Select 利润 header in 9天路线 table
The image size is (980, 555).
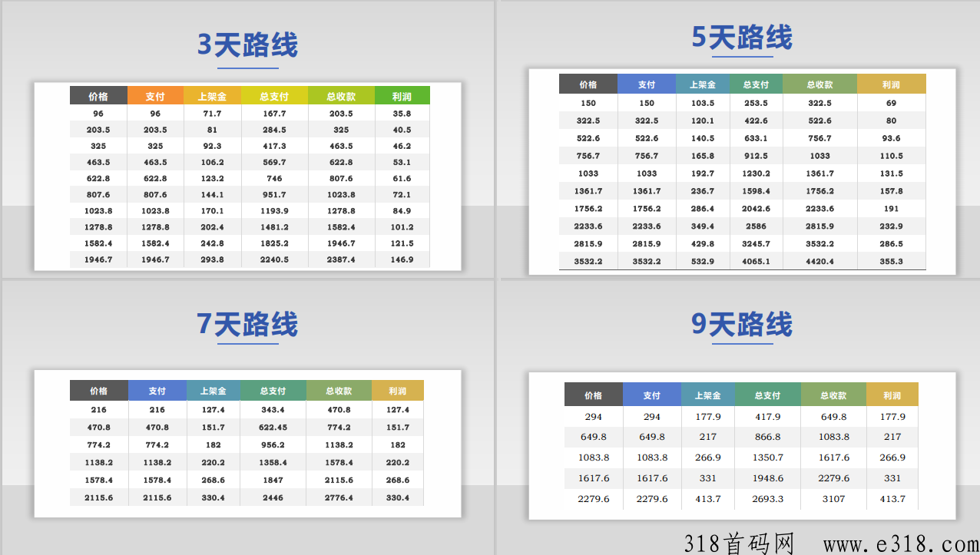pos(892,395)
